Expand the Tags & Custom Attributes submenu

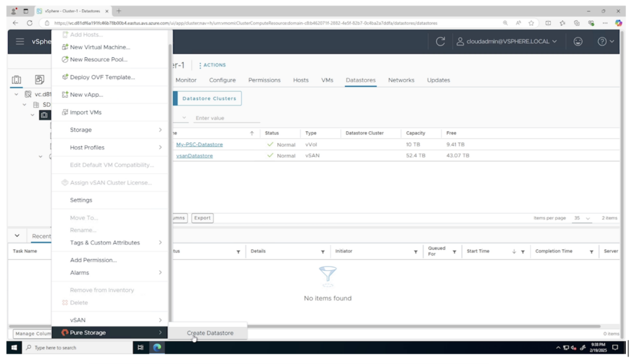click(110, 242)
